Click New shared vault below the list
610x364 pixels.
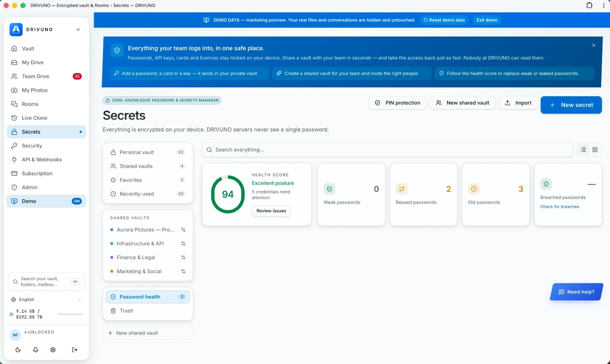(x=148, y=333)
